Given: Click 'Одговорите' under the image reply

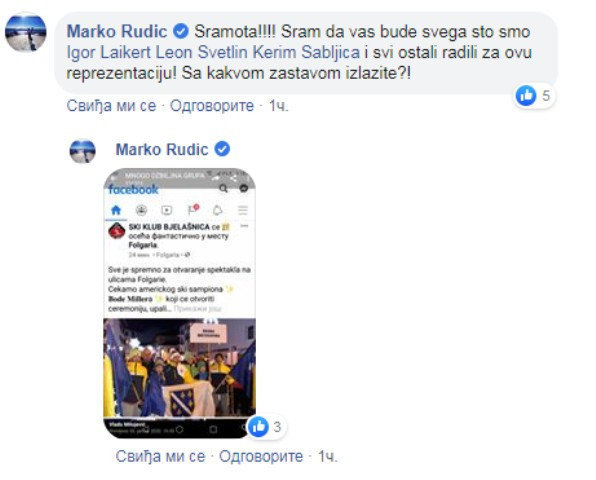Looking at the screenshot, I should 261,456.
